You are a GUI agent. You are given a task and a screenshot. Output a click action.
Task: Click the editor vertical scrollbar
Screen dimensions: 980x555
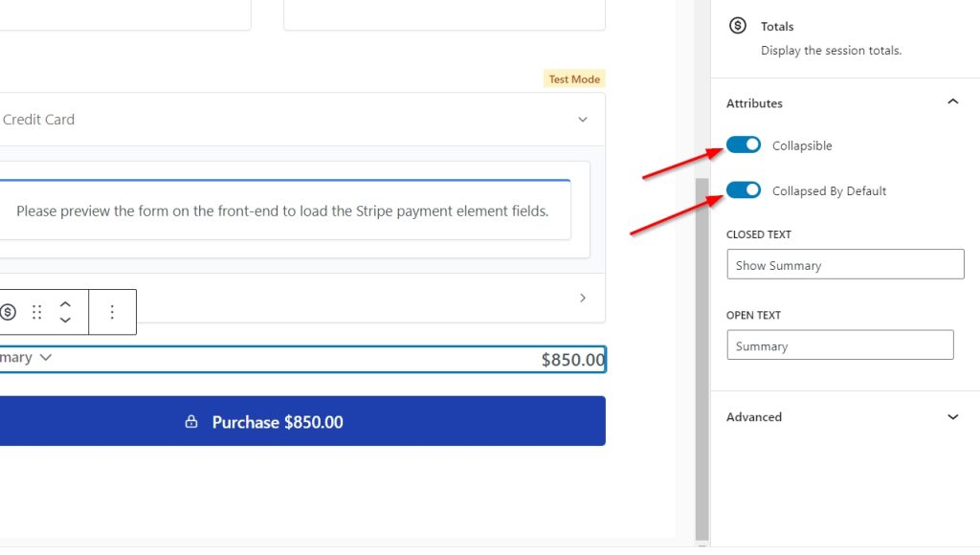[702, 354]
